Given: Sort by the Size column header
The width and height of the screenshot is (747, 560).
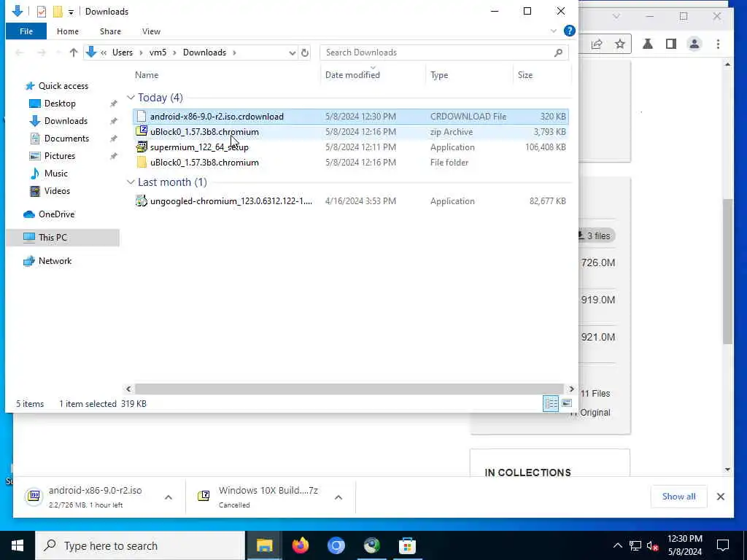Looking at the screenshot, I should click(x=525, y=75).
